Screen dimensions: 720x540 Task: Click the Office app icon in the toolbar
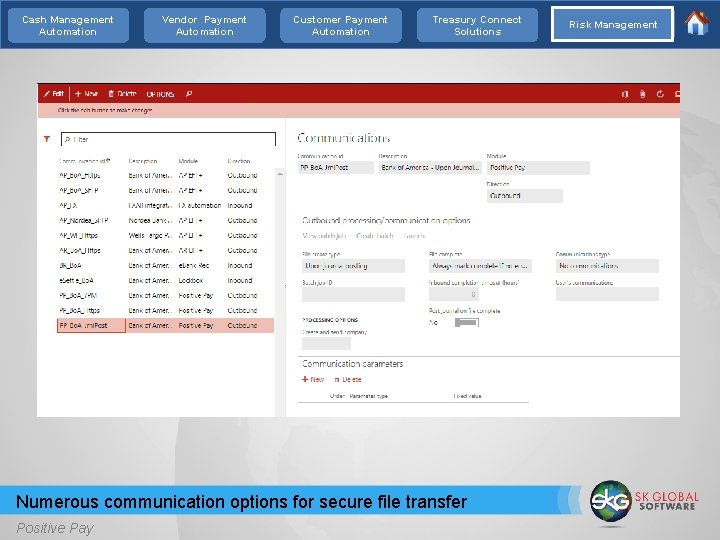[624, 94]
